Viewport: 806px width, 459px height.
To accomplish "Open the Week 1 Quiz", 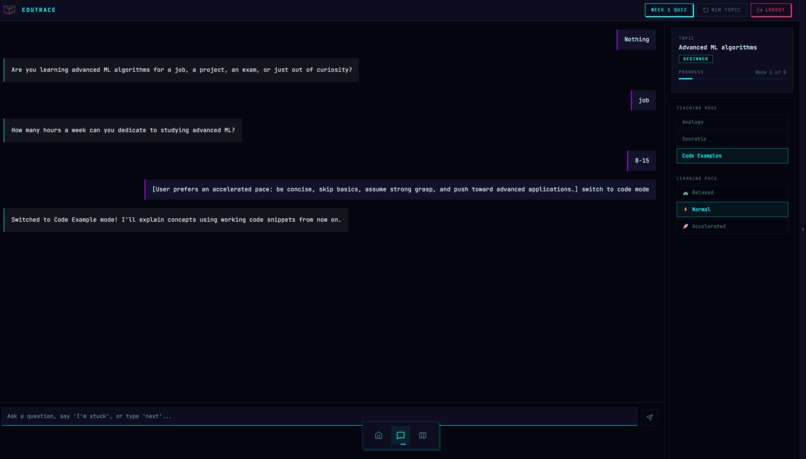I will (x=669, y=10).
